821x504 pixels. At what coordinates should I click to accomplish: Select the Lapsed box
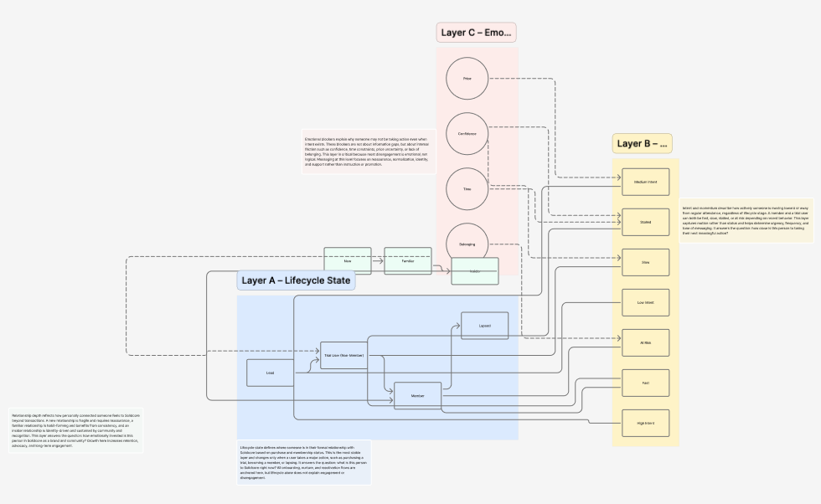coord(485,326)
